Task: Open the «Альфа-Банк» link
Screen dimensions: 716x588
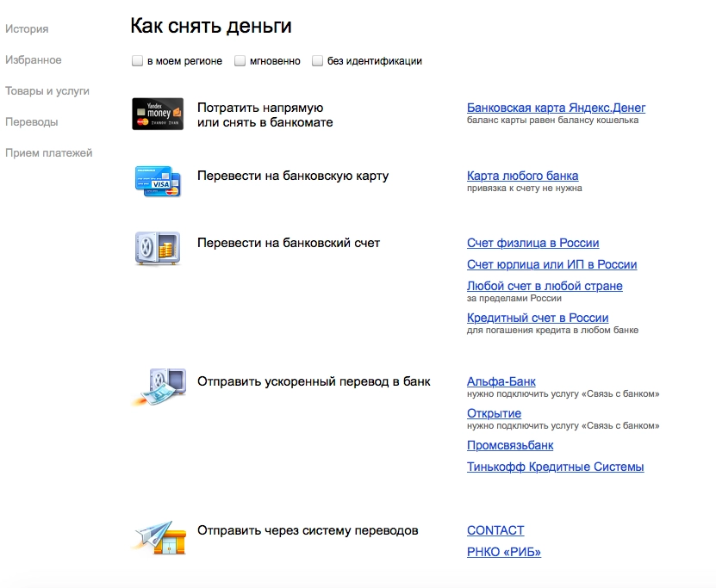Action: pyautogui.click(x=501, y=381)
